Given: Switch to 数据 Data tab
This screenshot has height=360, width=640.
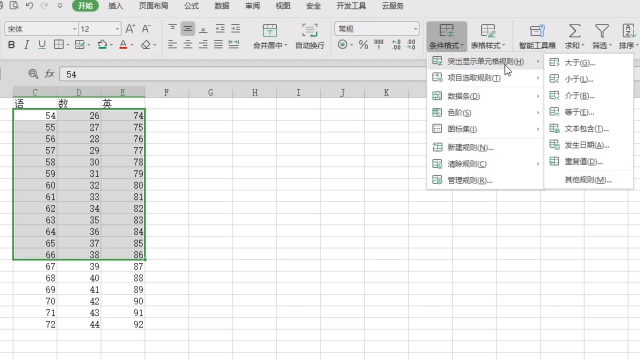Looking at the screenshot, I should click(222, 6).
